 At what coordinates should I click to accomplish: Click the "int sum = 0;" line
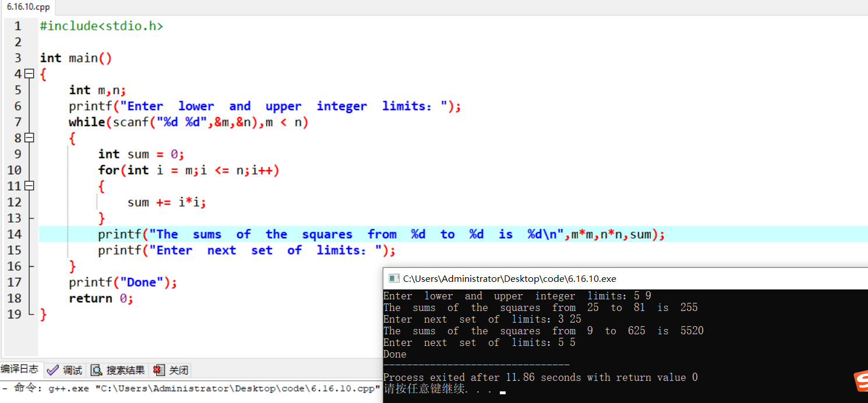coord(141,154)
